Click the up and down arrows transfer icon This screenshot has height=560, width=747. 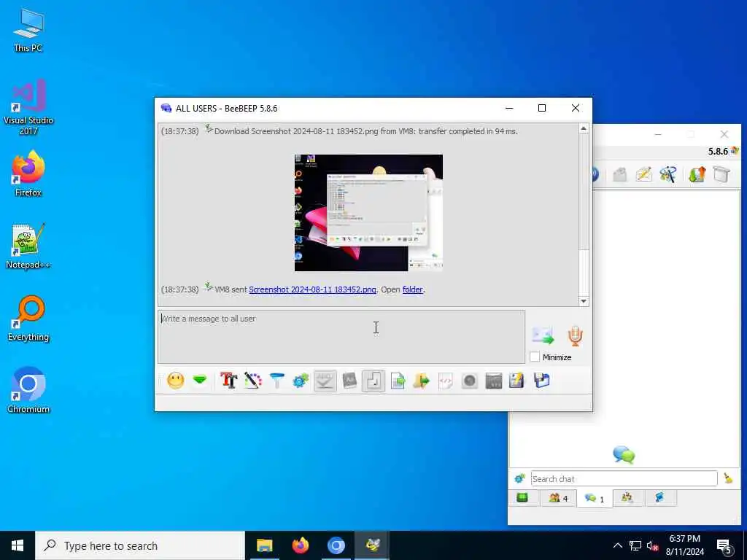(x=697, y=174)
